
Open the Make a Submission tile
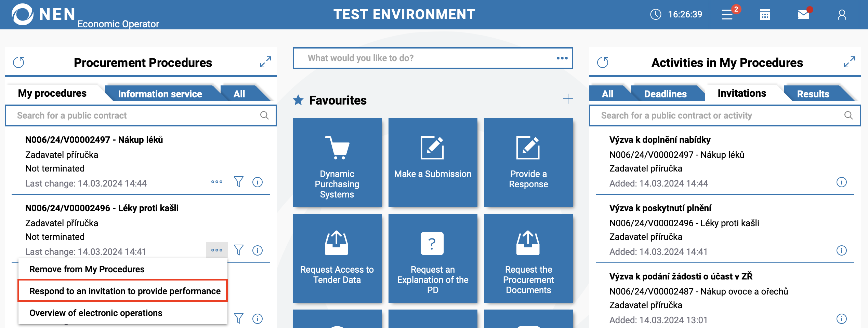(x=433, y=163)
